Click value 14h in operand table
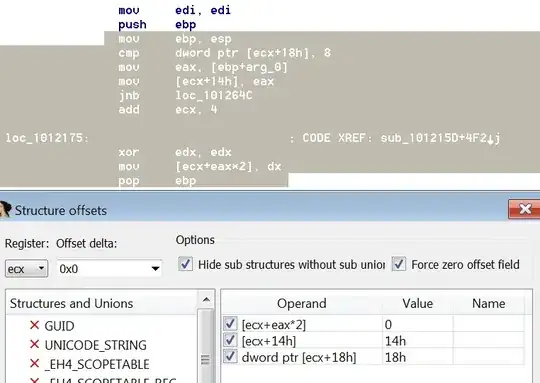 tap(395, 341)
